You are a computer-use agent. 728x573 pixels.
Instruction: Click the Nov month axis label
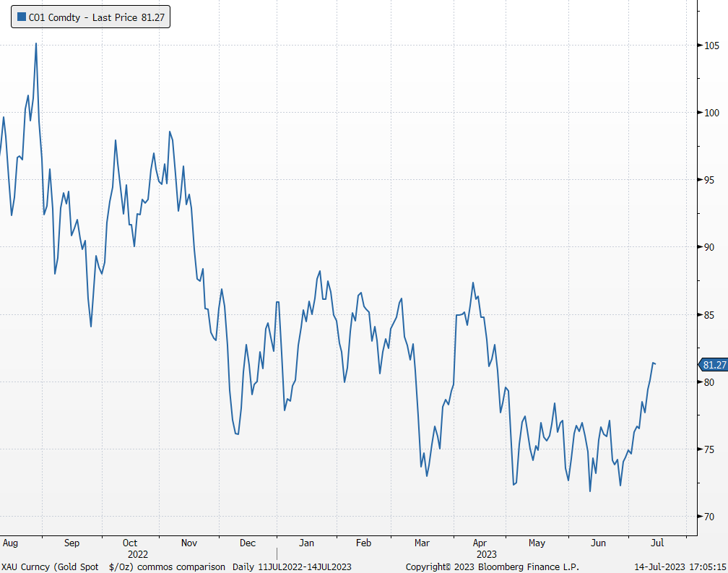[x=189, y=543]
